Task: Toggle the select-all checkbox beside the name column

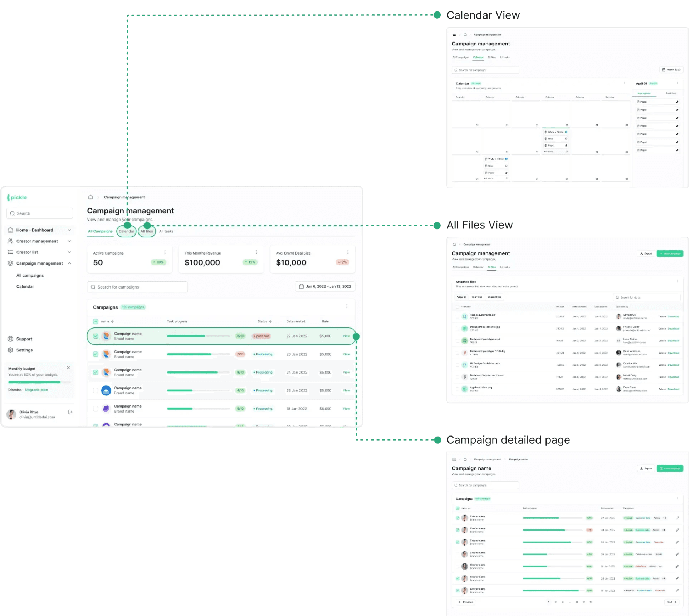Action: [96, 321]
